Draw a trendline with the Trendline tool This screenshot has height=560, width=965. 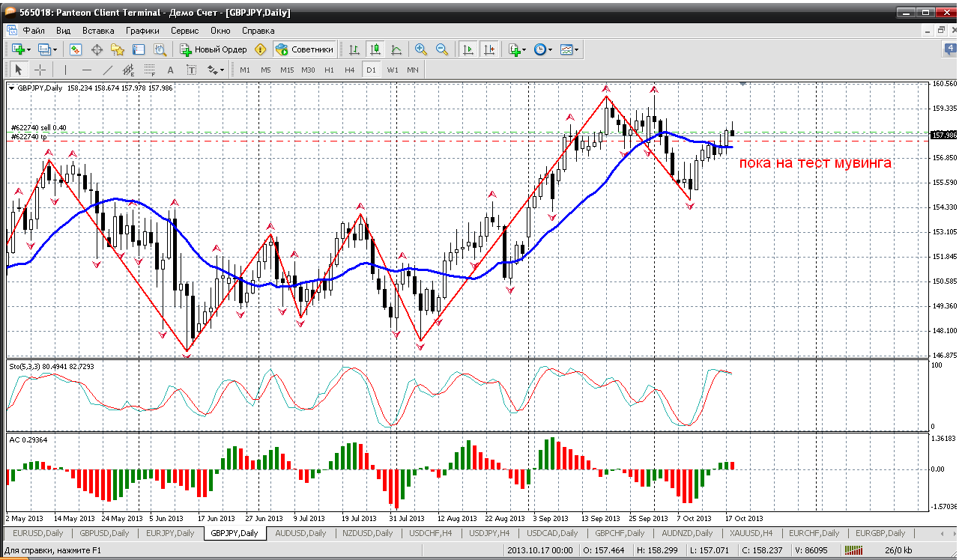pyautogui.click(x=108, y=70)
